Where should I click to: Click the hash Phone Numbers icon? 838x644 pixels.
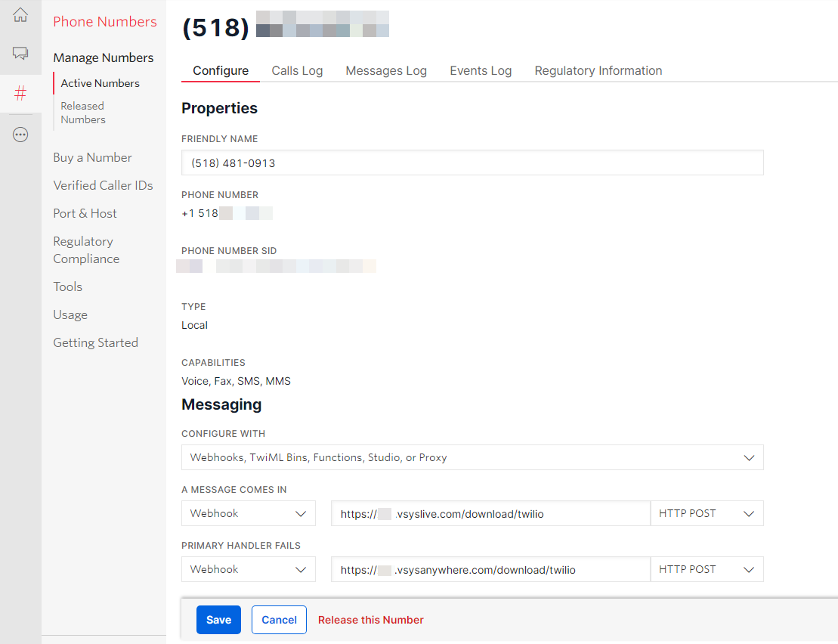[20, 93]
